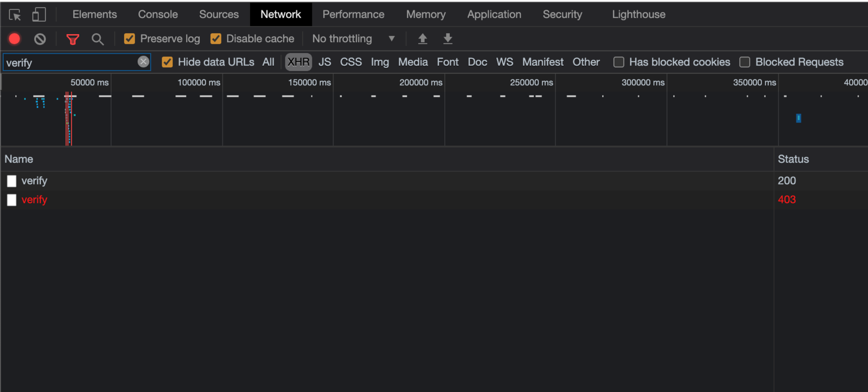Clear the network log
Viewport: 868px width, 392px height.
(x=40, y=39)
